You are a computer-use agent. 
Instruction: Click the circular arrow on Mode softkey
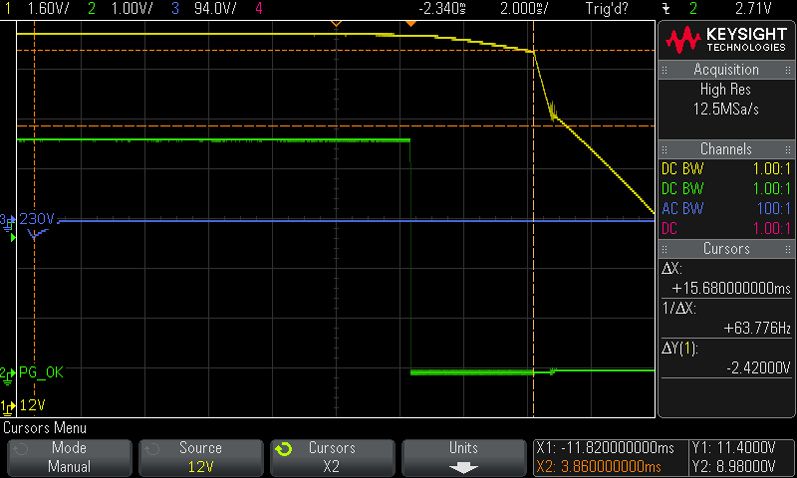pos(20,449)
